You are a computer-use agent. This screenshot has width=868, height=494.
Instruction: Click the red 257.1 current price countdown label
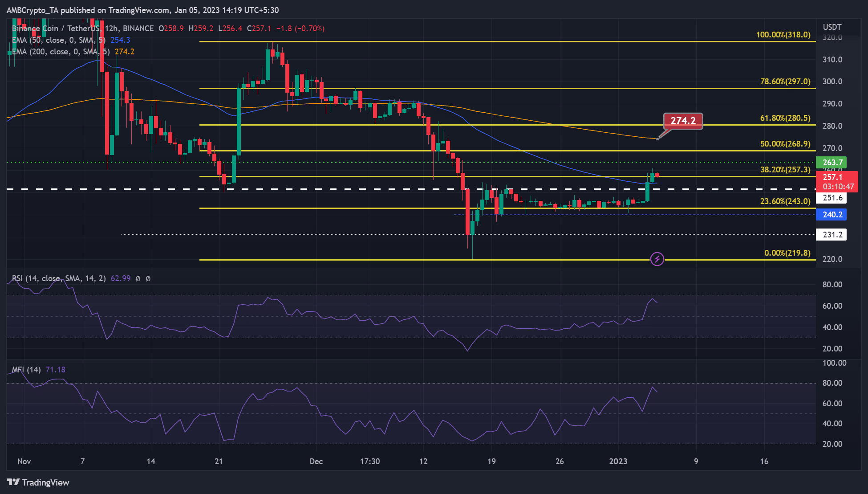click(837, 182)
